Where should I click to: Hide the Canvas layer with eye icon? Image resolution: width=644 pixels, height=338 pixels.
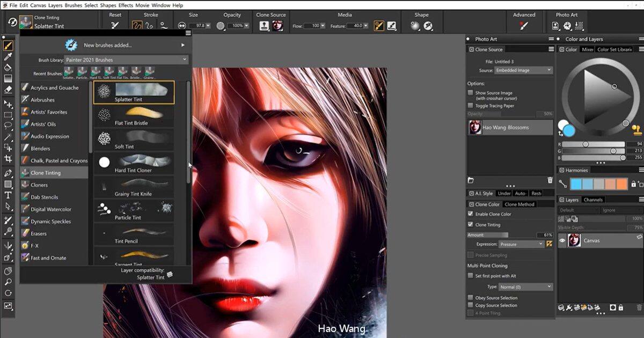(x=562, y=241)
